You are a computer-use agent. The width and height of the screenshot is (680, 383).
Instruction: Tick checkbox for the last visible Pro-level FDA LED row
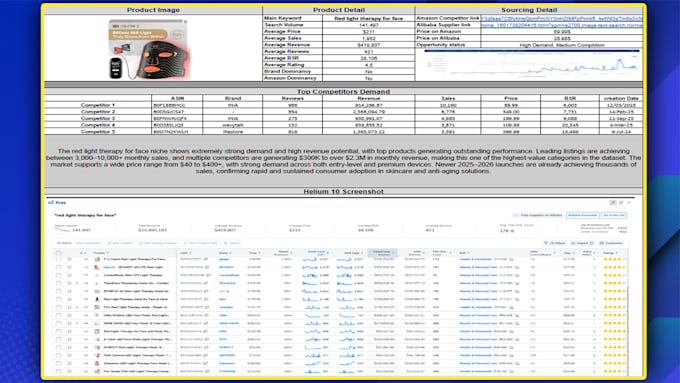click(x=59, y=371)
